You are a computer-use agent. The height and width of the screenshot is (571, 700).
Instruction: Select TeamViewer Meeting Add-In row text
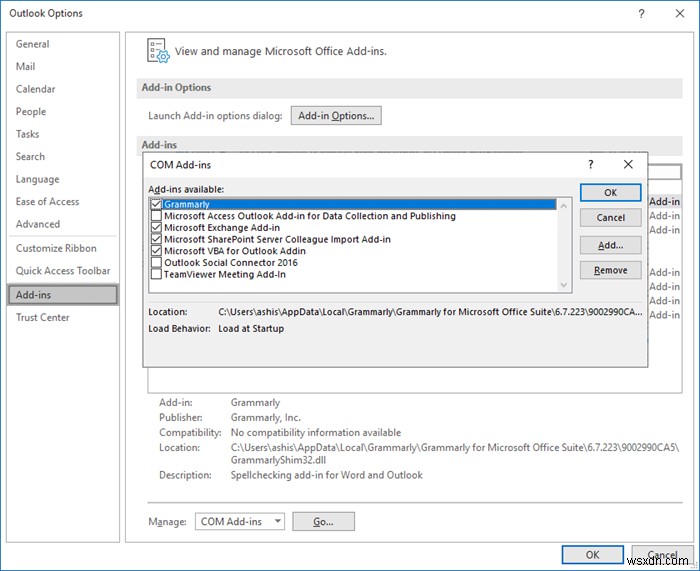(x=225, y=274)
